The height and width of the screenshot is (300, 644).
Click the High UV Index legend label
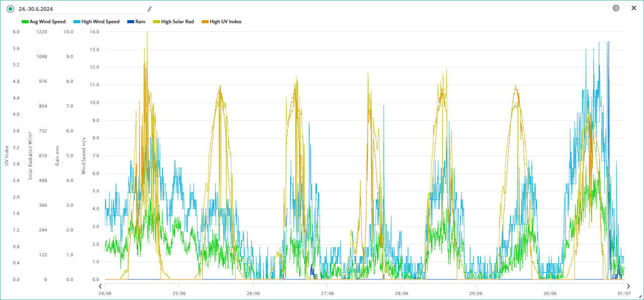[x=226, y=22]
